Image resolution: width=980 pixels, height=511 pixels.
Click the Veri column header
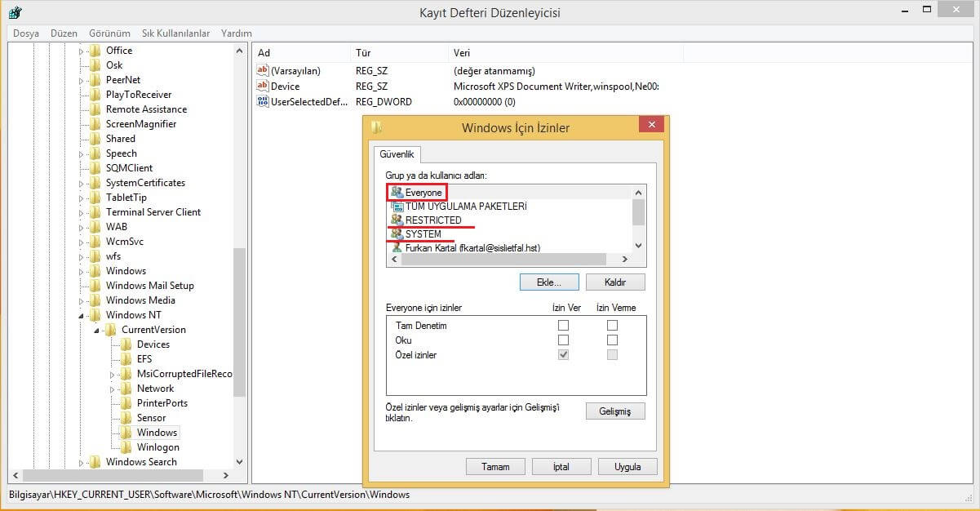click(565, 53)
